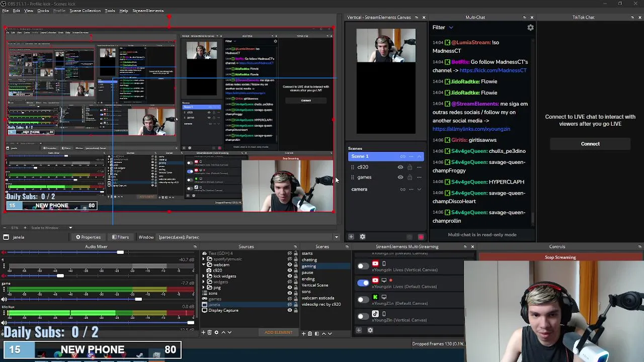Open the preview scaling dropdown
The width and height of the screenshot is (644, 362).
(x=52, y=228)
